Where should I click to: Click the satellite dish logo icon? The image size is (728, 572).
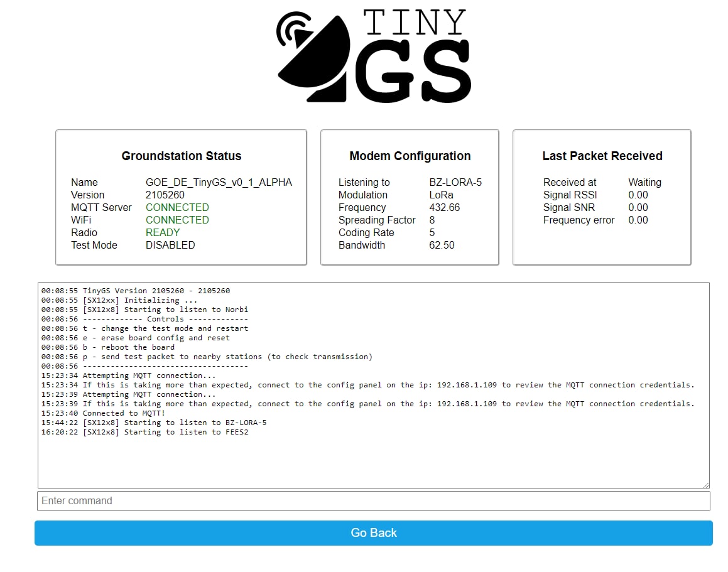312,57
